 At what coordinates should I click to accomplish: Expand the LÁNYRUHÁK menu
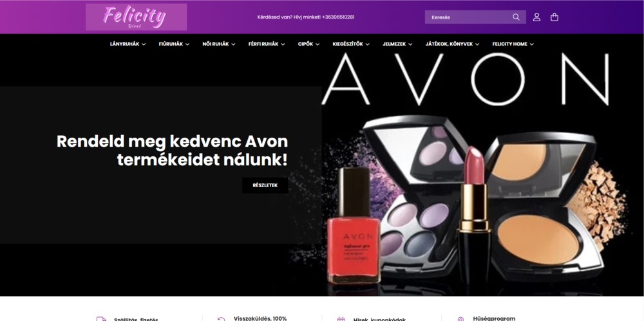pyautogui.click(x=128, y=44)
